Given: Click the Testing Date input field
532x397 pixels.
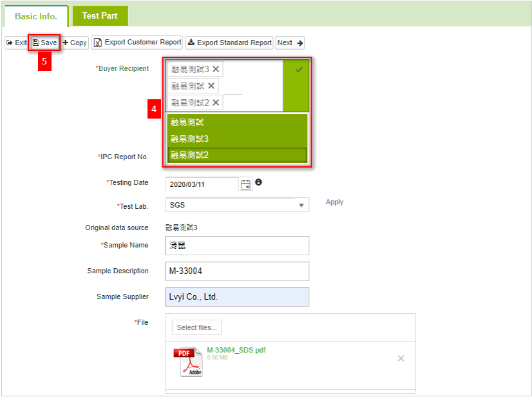Looking at the screenshot, I should tap(202, 184).
